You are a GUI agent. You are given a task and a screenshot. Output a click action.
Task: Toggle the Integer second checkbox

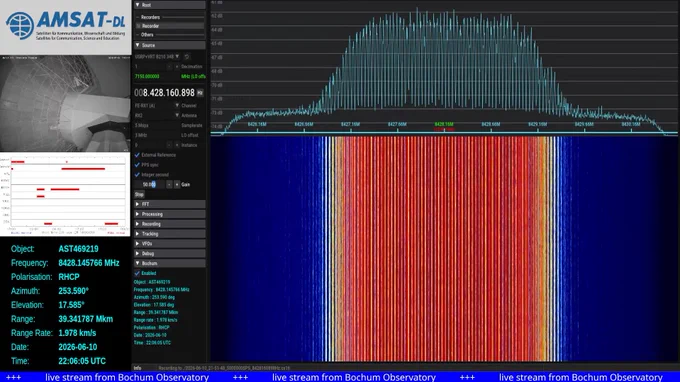pyautogui.click(x=137, y=175)
